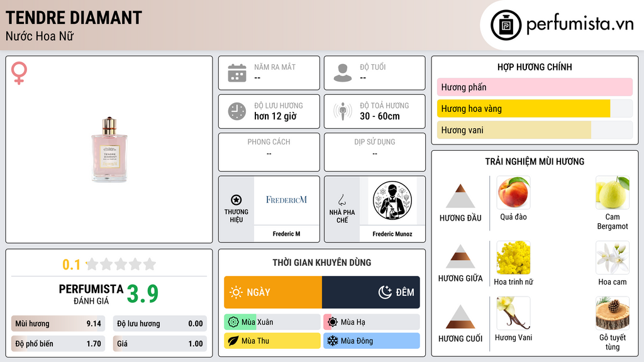Click the sun icon for Mùa Hạ
This screenshot has width=644, height=362.
(x=333, y=322)
